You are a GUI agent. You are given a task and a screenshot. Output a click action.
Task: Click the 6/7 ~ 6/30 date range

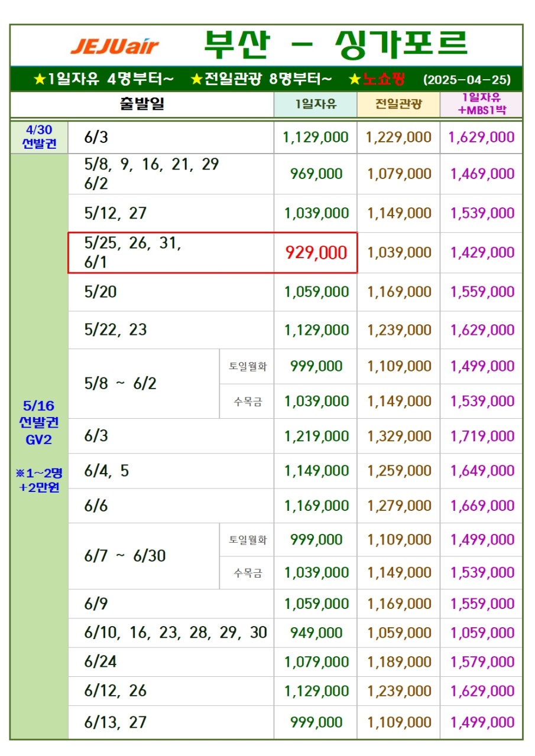pyautogui.click(x=125, y=556)
